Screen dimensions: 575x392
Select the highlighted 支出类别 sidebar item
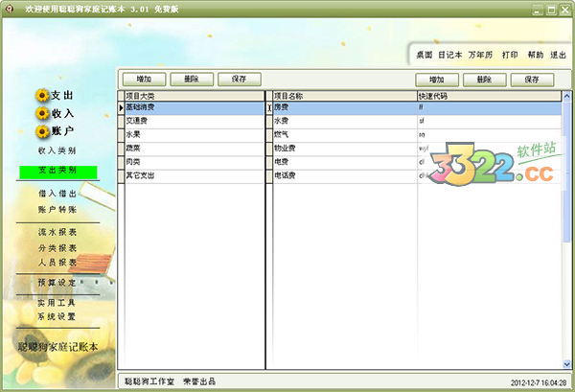coord(57,172)
